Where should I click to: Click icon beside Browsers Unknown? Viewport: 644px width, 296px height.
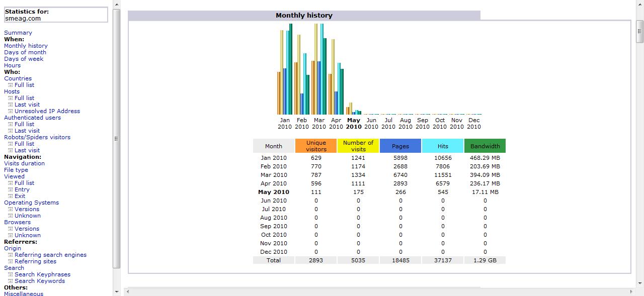[10, 235]
